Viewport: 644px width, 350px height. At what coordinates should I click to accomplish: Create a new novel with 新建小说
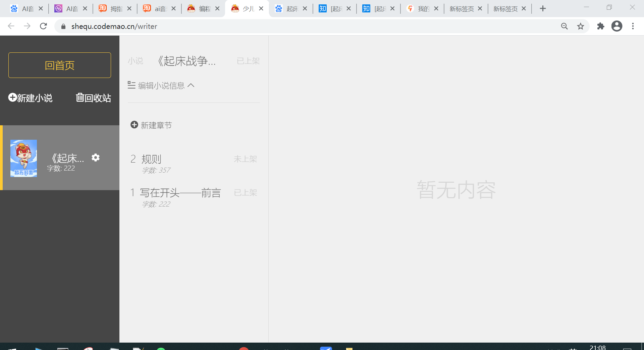[x=30, y=98]
